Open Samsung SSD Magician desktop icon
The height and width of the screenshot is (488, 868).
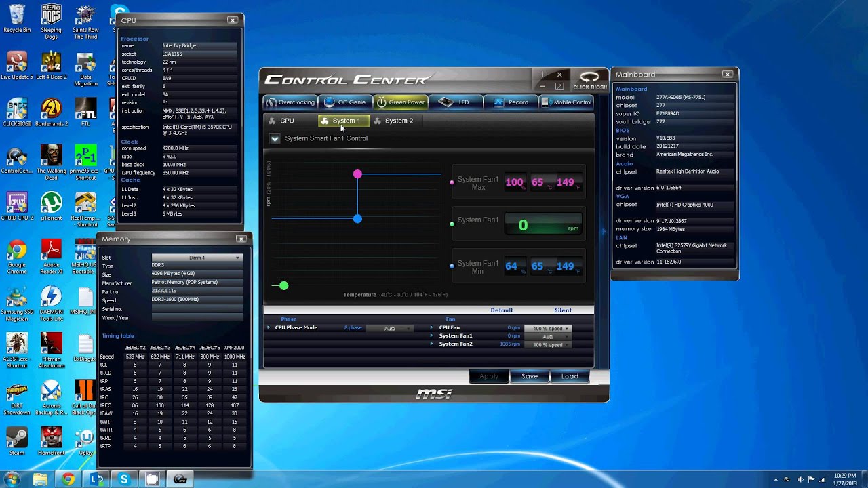tap(17, 304)
